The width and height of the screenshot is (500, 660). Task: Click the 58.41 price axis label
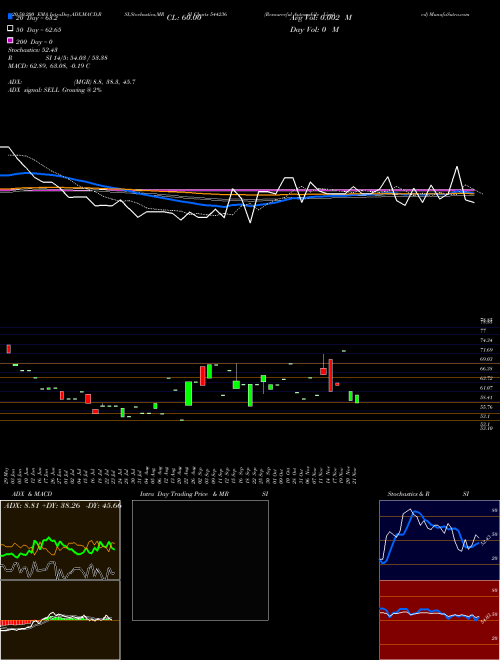click(486, 397)
